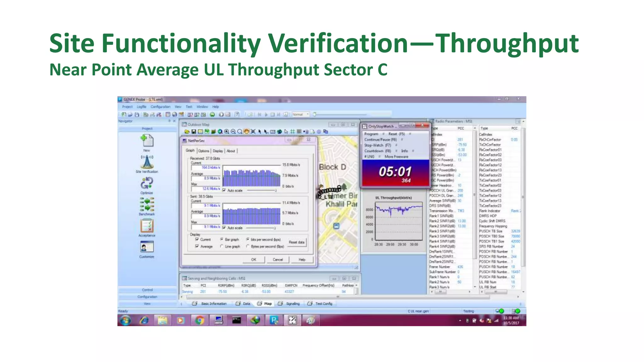Open Google Chrome from the taskbar
644x362 pixels.
(199, 320)
